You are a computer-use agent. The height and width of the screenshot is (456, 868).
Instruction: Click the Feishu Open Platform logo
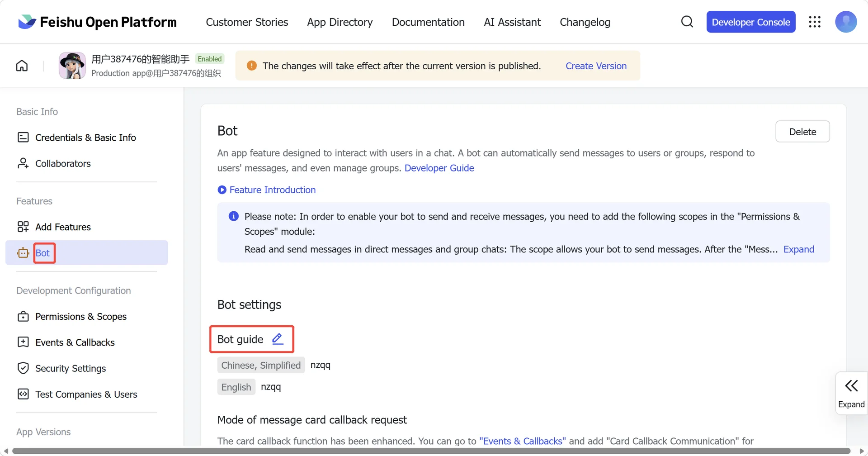(97, 22)
